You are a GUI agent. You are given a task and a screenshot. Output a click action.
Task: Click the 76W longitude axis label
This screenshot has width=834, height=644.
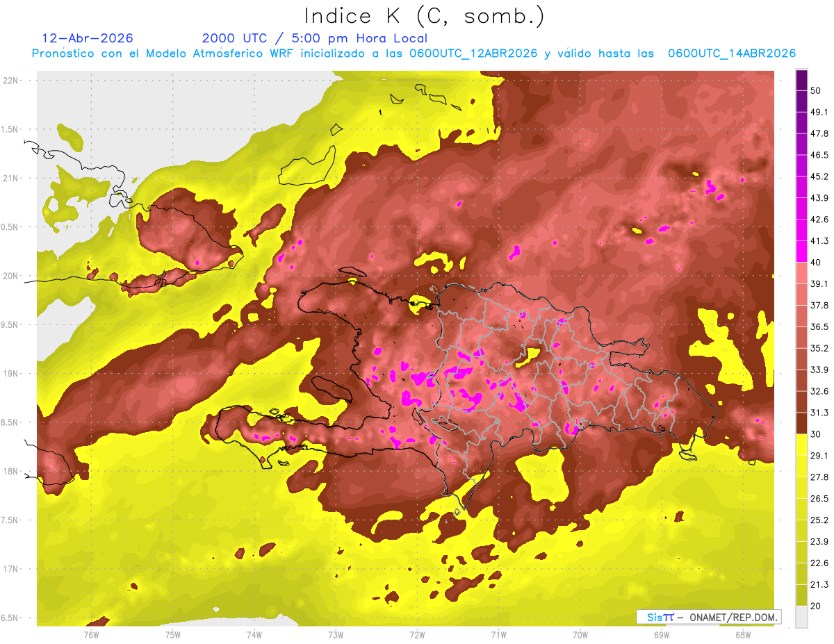tap(91, 634)
